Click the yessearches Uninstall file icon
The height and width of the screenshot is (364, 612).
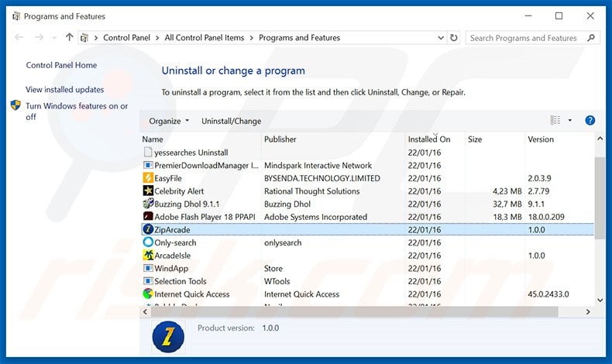pos(148,152)
